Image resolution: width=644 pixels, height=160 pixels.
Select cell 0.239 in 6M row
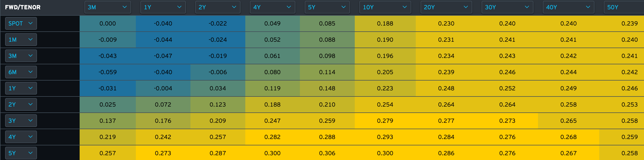pyautogui.click(x=446, y=72)
